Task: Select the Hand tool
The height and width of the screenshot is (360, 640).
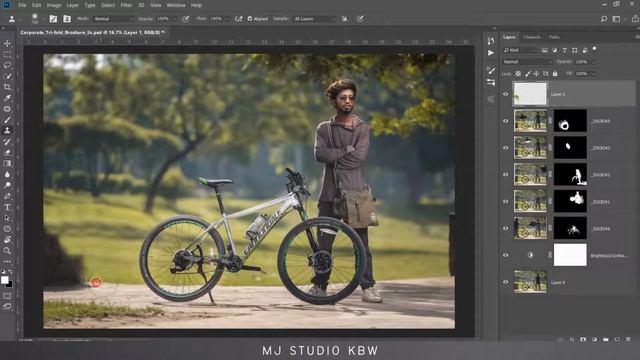Action: (7, 240)
